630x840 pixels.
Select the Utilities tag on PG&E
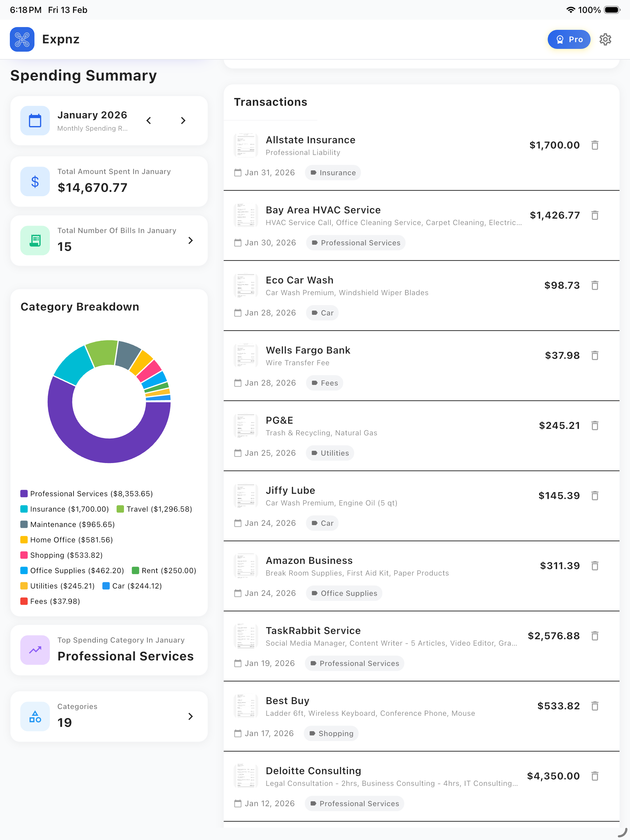point(330,454)
